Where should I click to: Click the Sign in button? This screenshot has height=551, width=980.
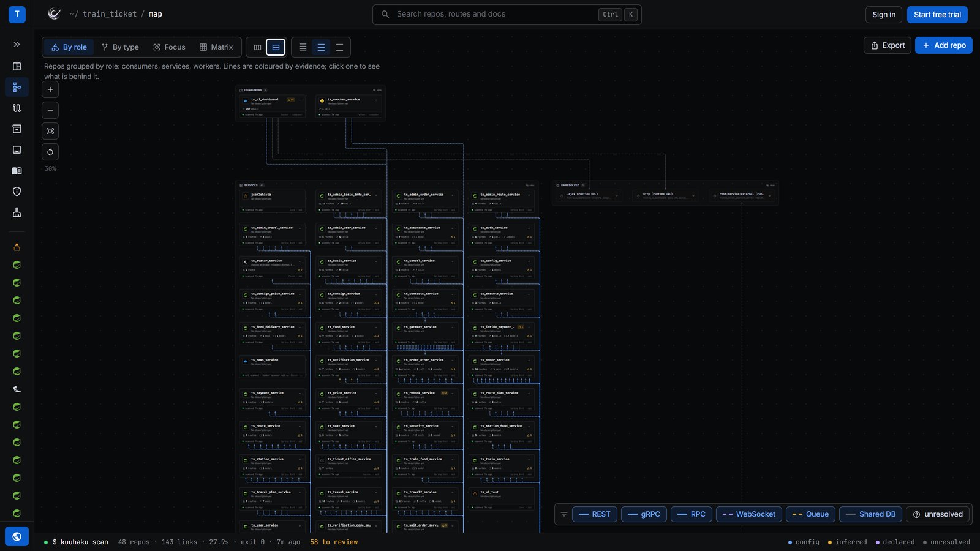click(x=884, y=15)
